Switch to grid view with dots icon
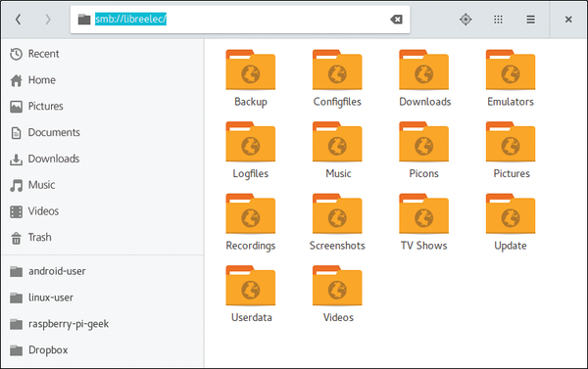 [498, 20]
